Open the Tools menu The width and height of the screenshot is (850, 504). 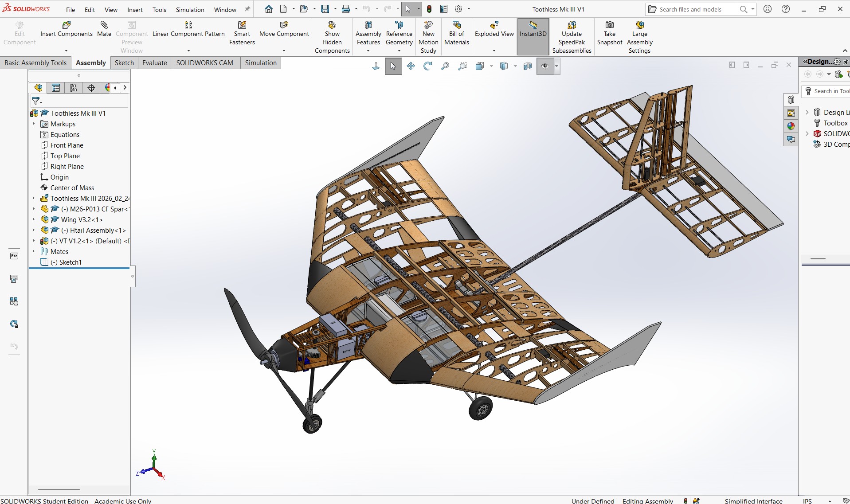coord(159,9)
